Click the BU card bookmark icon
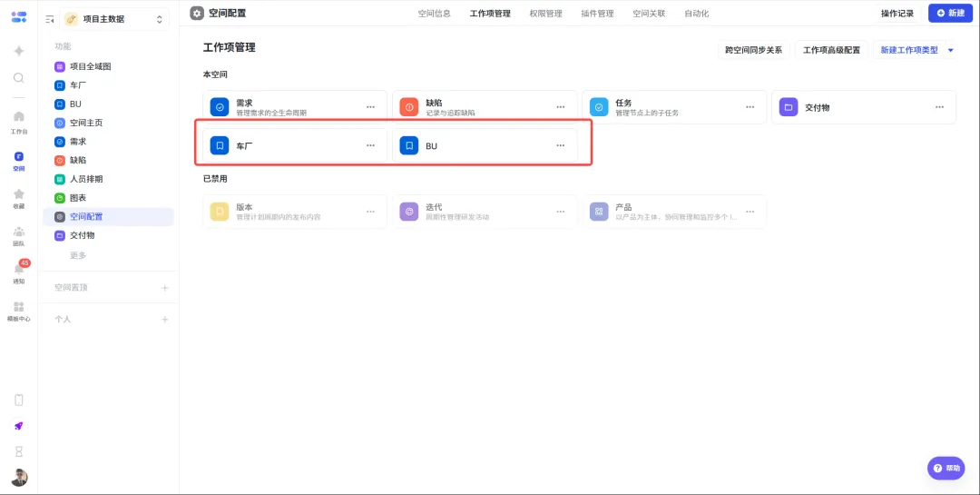Screen dimensions: 980x495 tap(408, 146)
